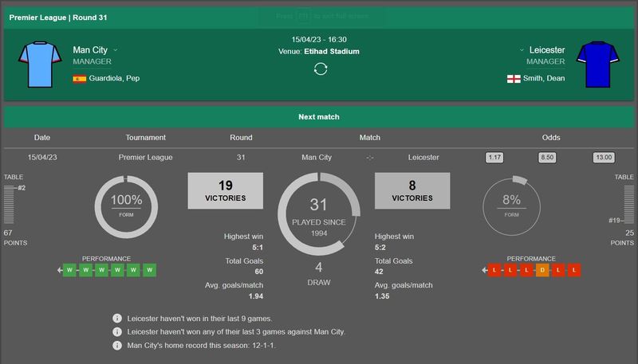Click Etihad Stadium venue text

coord(332,52)
